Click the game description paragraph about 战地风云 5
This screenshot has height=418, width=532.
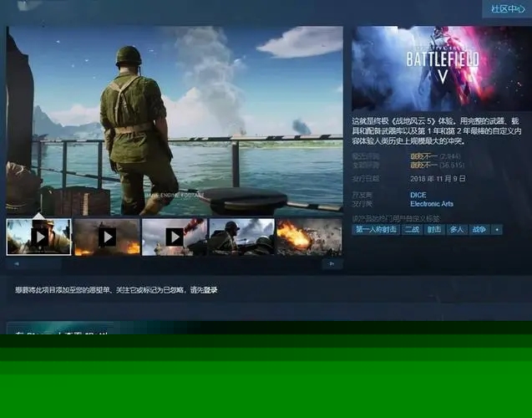436,130
